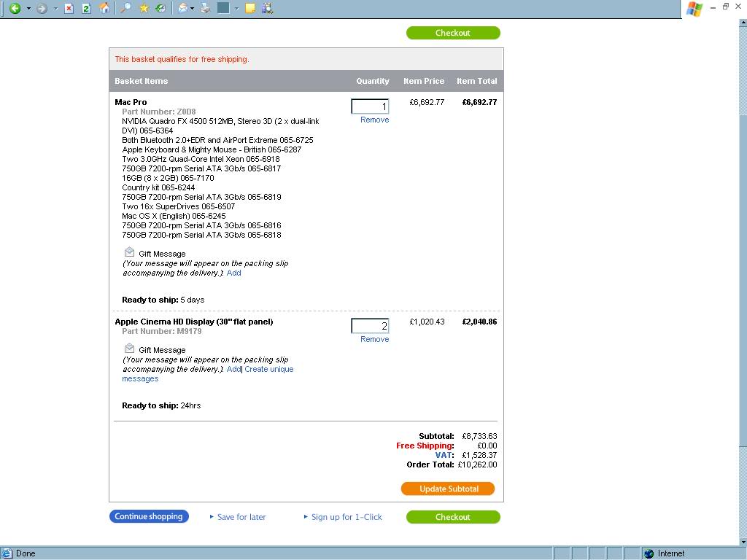Viewport: 747px width, 560px height.
Task: Click the Quantity column header
Action: 373,81
